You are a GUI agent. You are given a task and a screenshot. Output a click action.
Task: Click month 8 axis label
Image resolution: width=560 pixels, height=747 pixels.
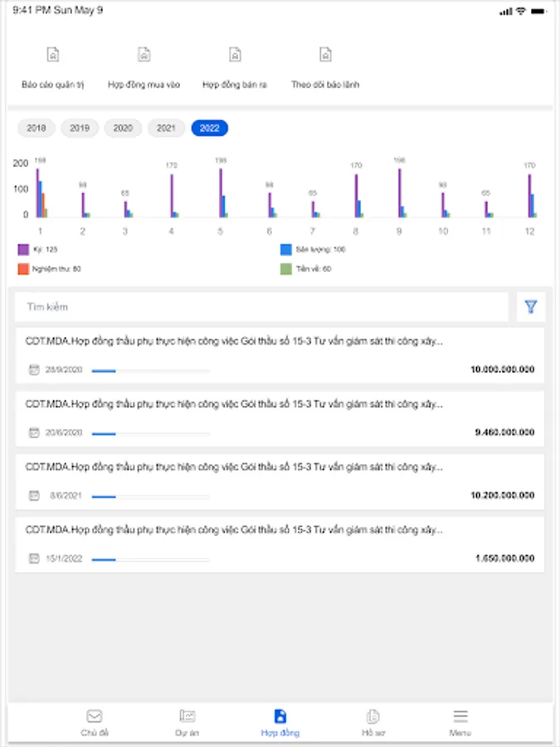356,231
